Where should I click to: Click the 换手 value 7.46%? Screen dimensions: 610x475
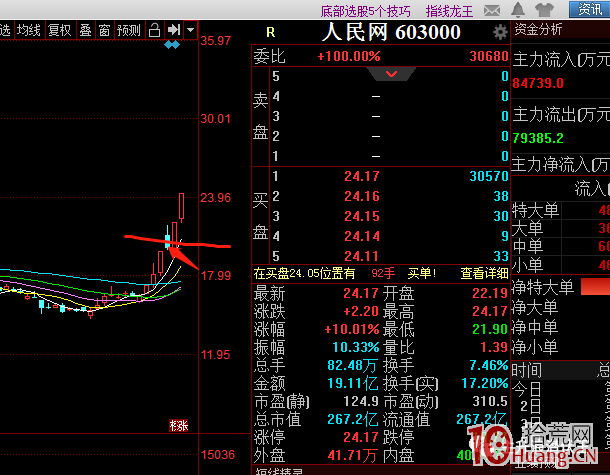pos(489,365)
